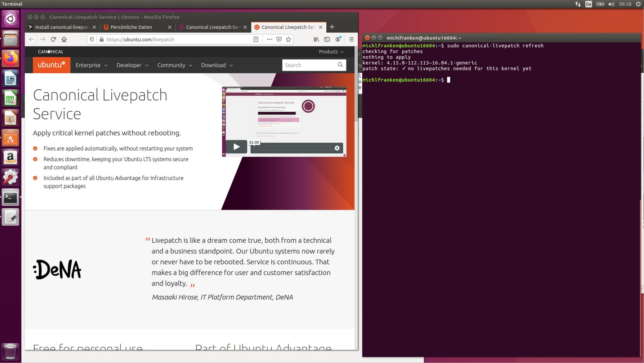Show tracking protection shield info
The height and width of the screenshot is (363, 644).
pos(92,39)
